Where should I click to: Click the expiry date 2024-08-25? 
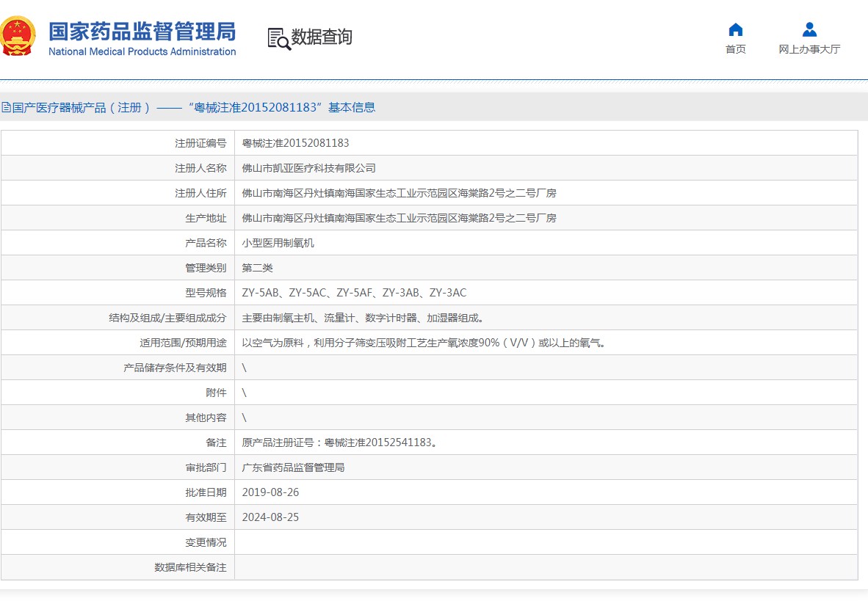tap(270, 517)
